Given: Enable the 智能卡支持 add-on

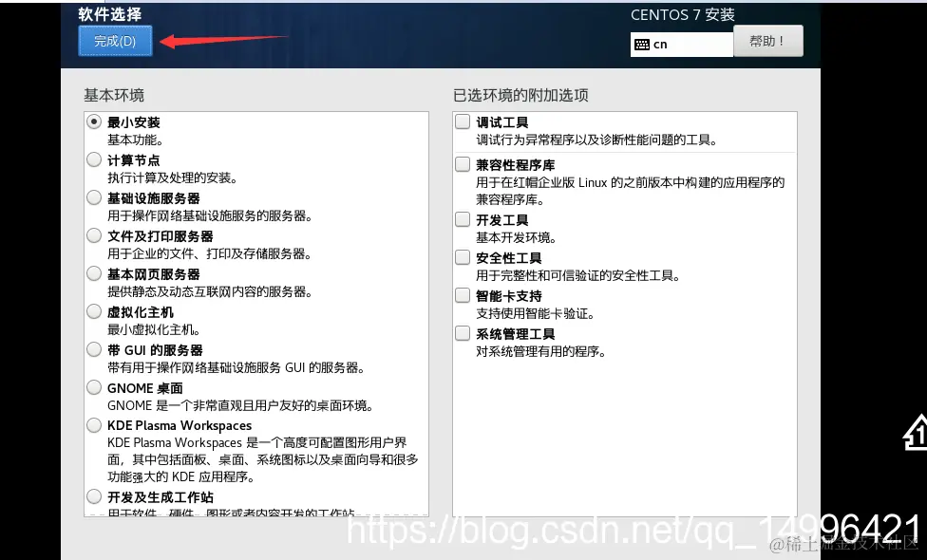Looking at the screenshot, I should (x=463, y=295).
